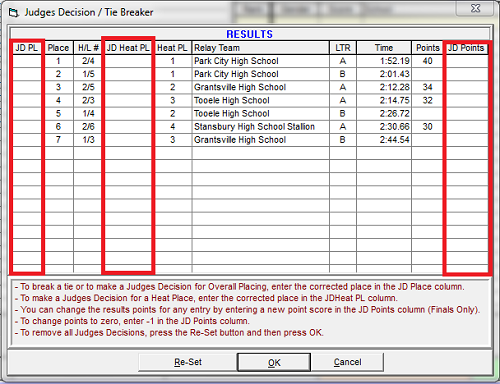Click the 30 points value

[x=427, y=127]
